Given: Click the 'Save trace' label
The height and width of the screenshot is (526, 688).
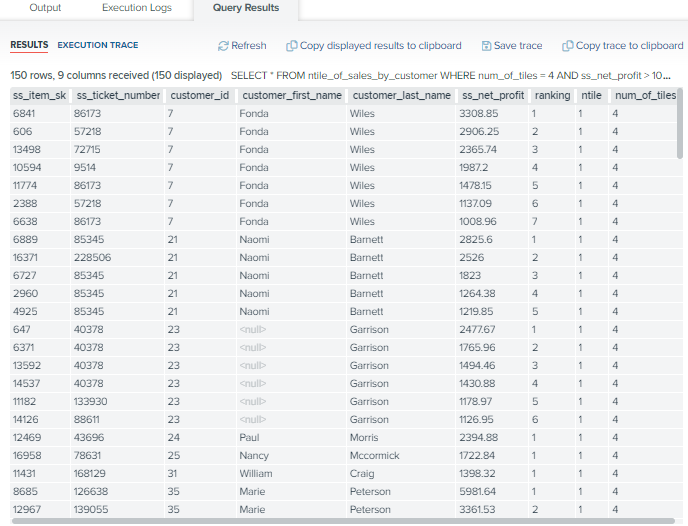Looking at the screenshot, I should point(518,46).
